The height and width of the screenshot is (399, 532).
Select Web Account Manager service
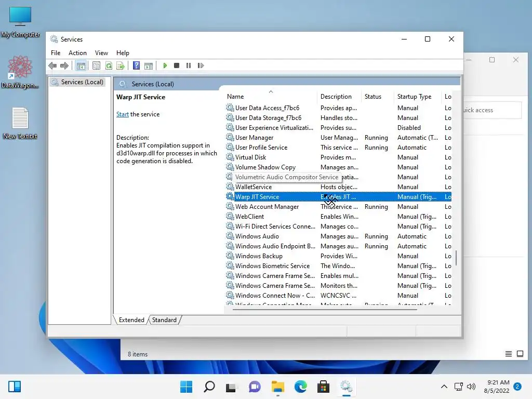tap(338, 207)
